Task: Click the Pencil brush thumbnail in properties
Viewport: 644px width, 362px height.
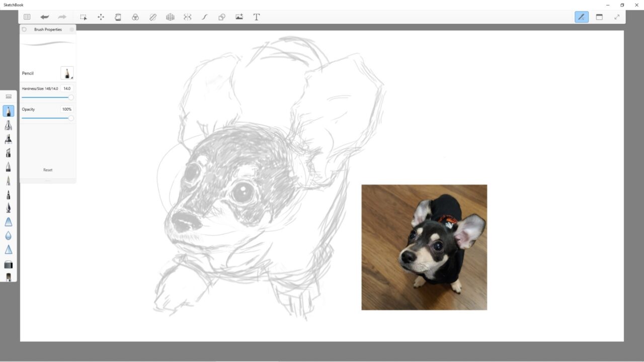Action: coord(67,73)
